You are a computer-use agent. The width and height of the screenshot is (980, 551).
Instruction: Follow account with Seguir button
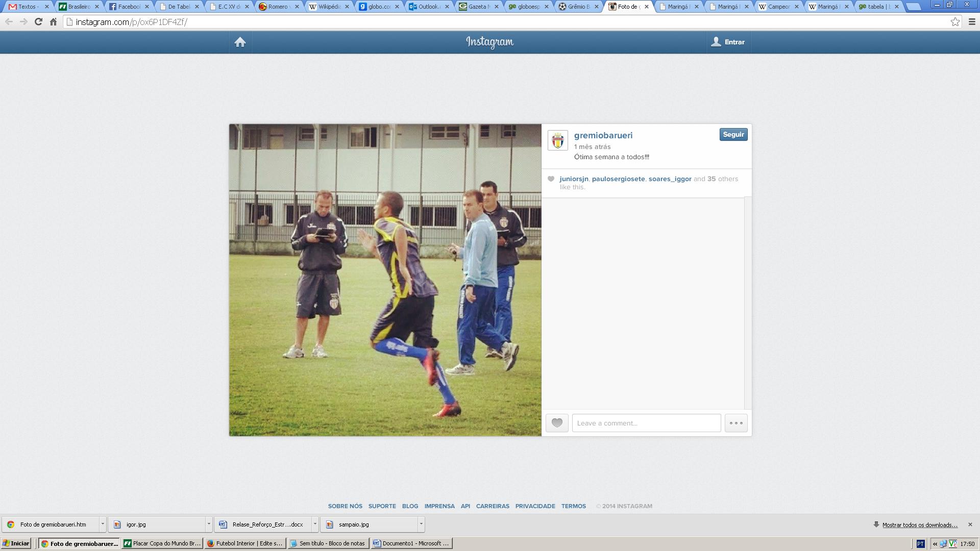pos(733,135)
